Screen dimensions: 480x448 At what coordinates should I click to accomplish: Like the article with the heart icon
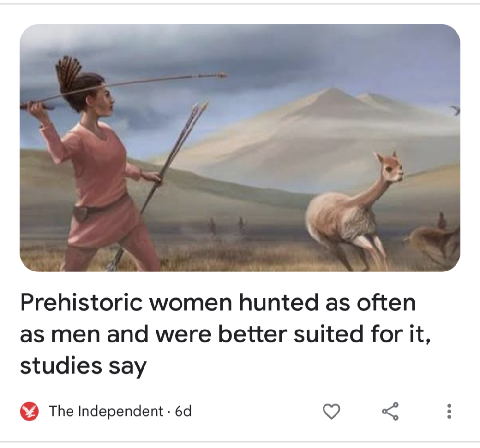(x=332, y=411)
